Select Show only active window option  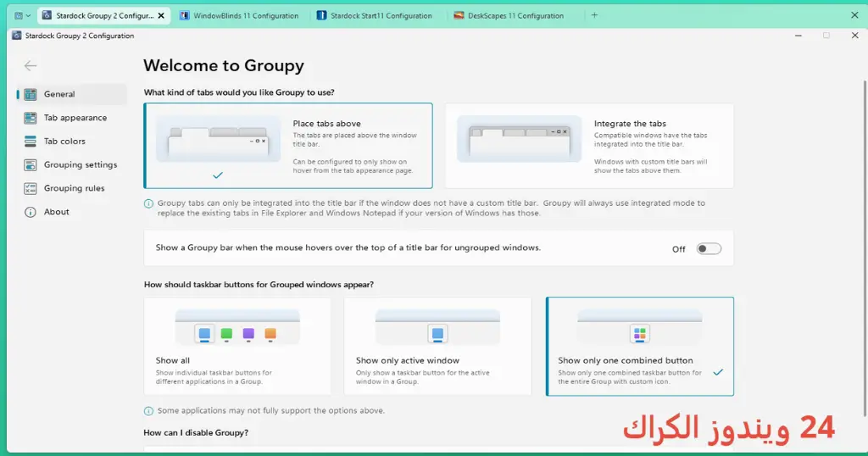[x=437, y=347]
